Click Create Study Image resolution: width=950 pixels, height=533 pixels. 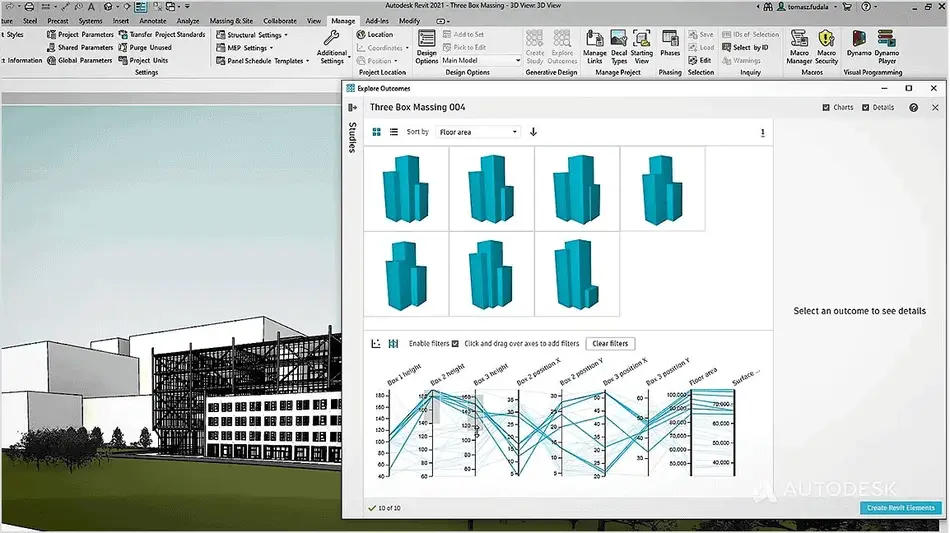click(534, 47)
